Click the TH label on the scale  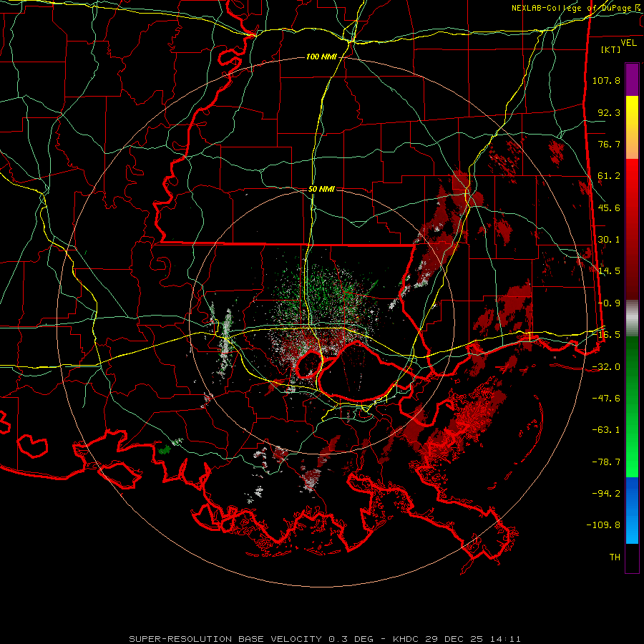615,557
